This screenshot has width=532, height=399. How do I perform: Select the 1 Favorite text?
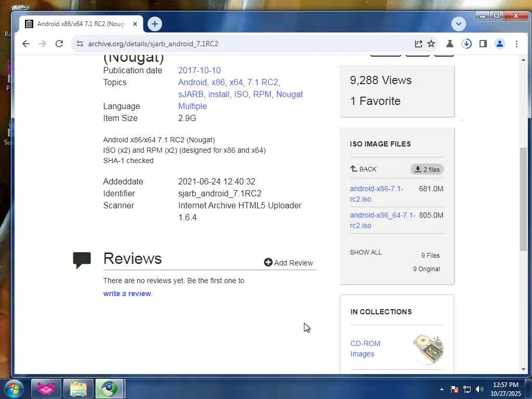pyautogui.click(x=375, y=101)
